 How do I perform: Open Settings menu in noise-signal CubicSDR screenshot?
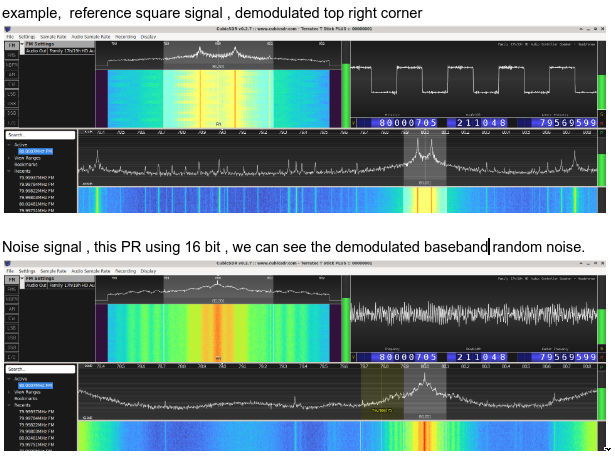click(x=27, y=271)
